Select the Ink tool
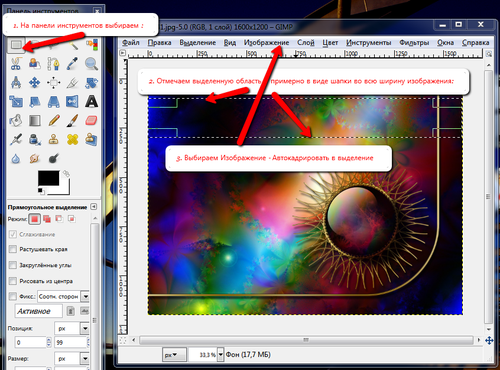 click(34, 139)
